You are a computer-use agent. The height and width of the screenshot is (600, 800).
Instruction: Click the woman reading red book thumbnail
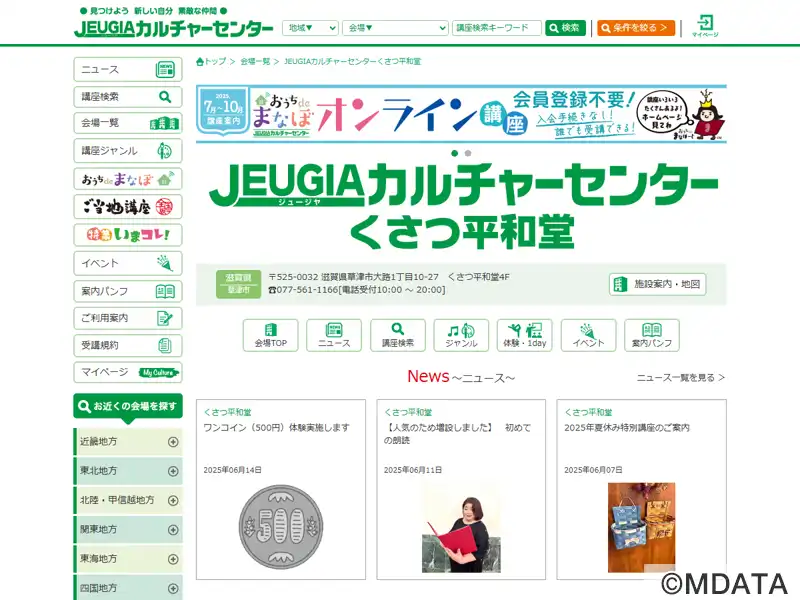click(x=461, y=528)
